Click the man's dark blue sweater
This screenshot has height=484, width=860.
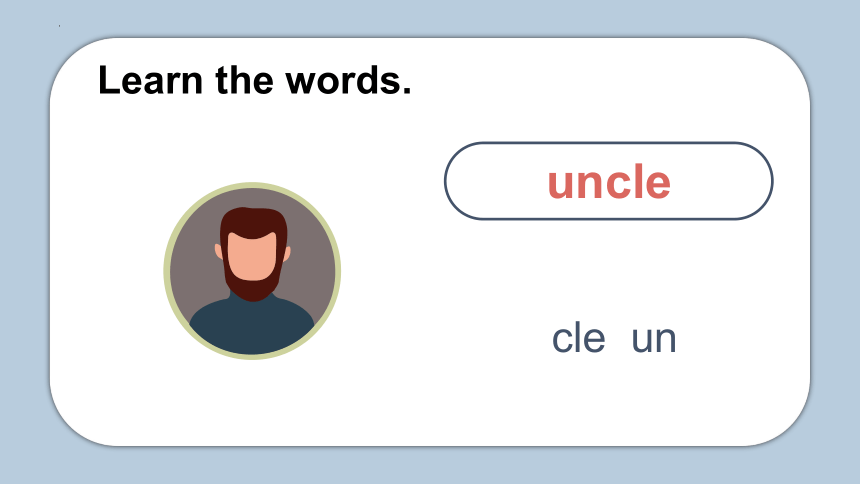click(252, 327)
